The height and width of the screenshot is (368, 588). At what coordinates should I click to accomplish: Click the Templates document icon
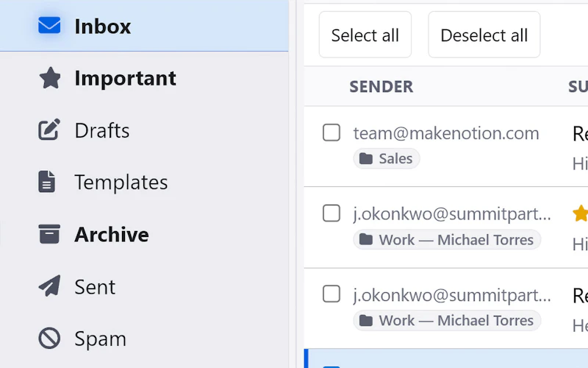47,182
